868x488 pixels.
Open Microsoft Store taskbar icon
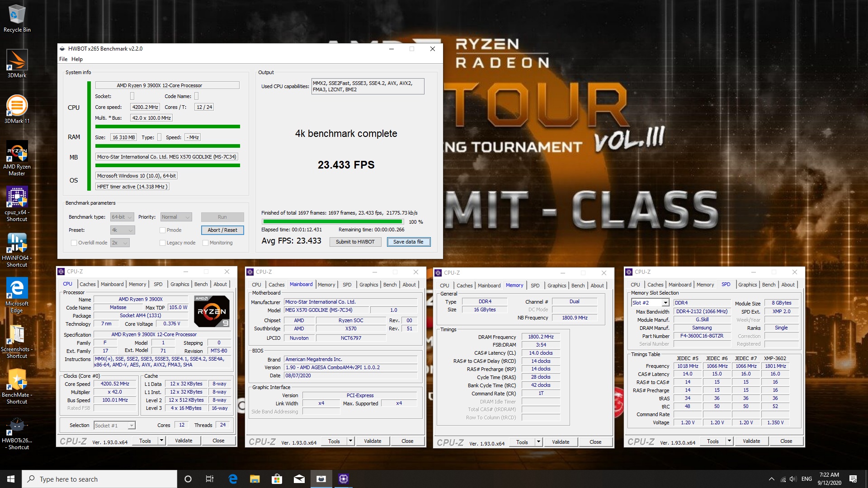pyautogui.click(x=277, y=479)
